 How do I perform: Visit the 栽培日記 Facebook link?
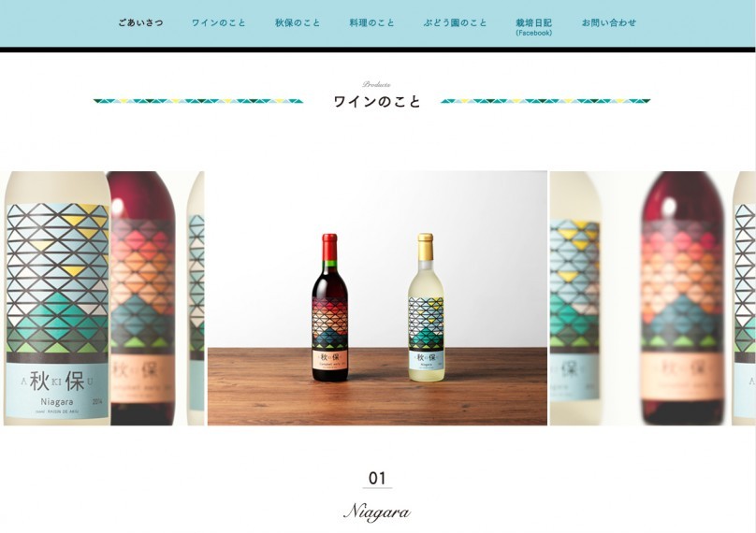pyautogui.click(x=533, y=27)
